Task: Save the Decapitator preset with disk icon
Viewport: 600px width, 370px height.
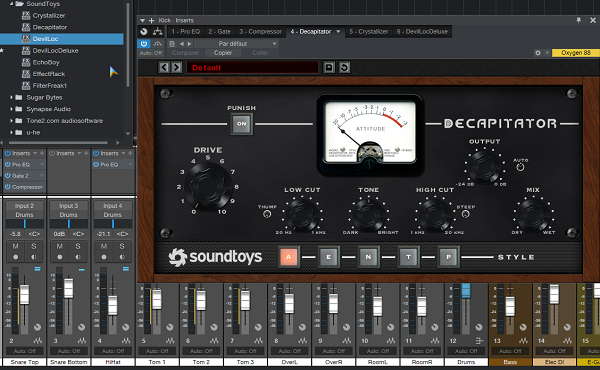Action: point(329,68)
